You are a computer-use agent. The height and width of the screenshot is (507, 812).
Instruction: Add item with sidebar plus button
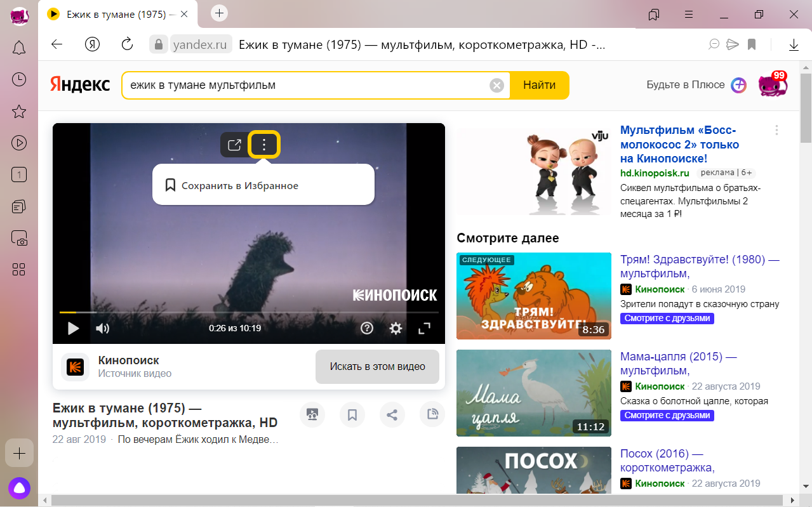coord(19,454)
